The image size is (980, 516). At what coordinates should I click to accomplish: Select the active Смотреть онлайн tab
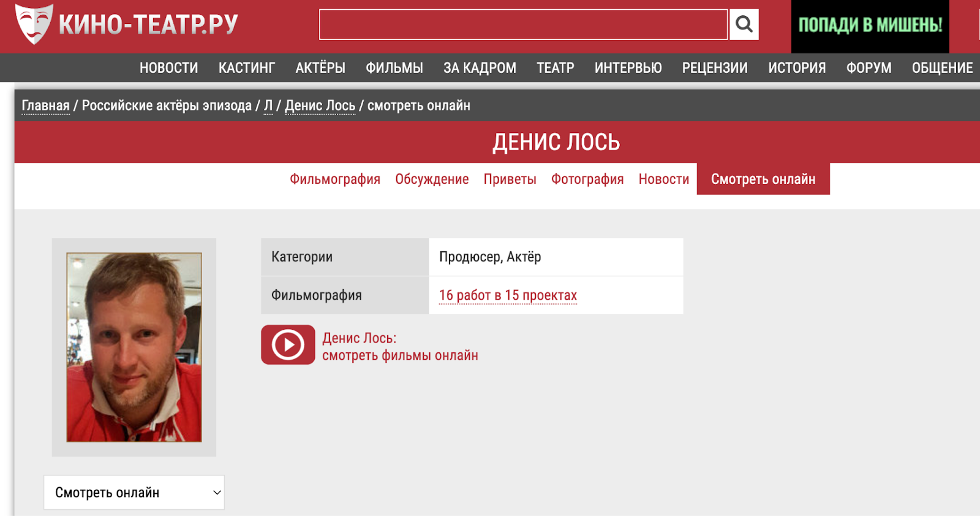(763, 179)
